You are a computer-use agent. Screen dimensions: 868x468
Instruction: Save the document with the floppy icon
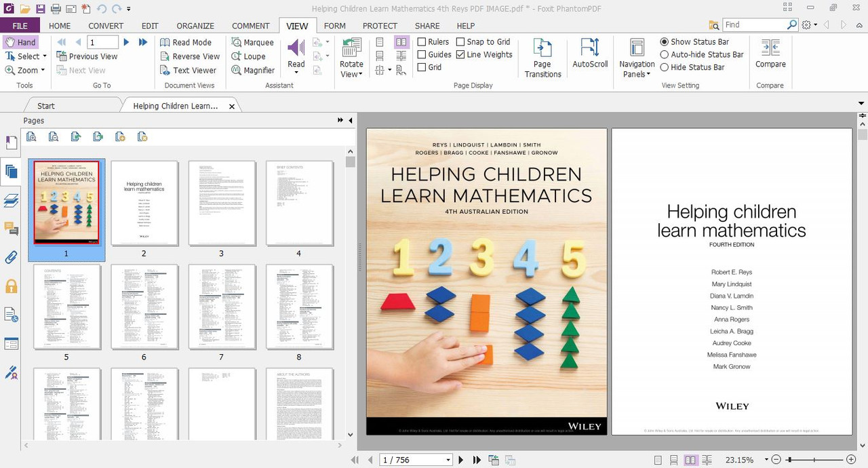pyautogui.click(x=41, y=9)
